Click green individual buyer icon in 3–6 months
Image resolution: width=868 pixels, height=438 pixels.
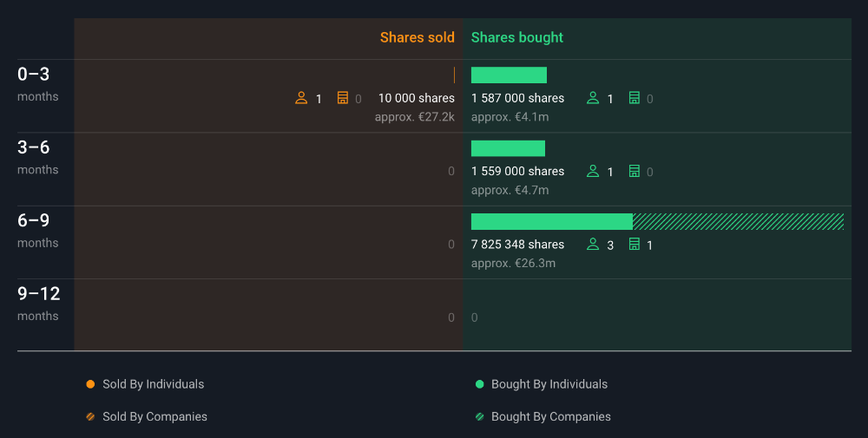click(593, 171)
